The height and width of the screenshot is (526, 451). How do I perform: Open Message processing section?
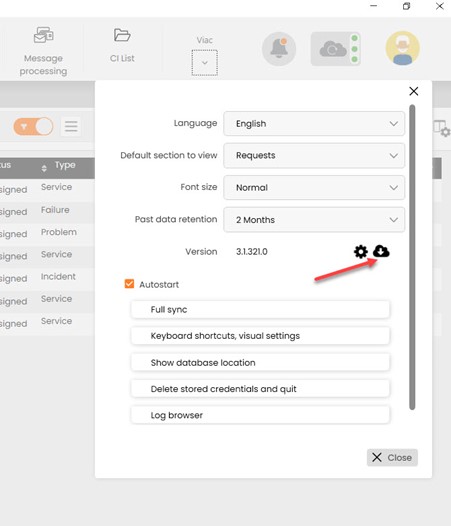point(43,51)
